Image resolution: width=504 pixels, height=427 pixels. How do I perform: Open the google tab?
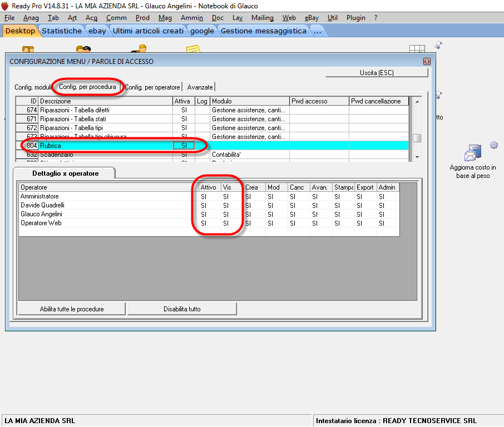202,31
